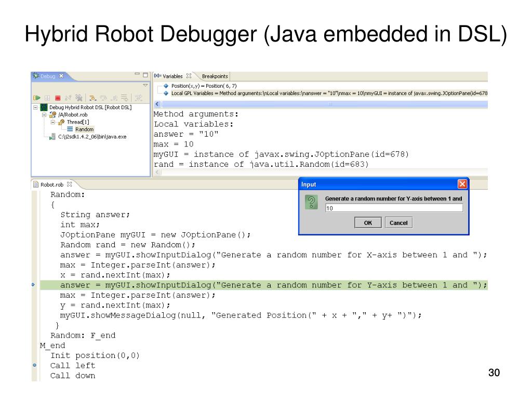Click the Suspend icon in Debug toolbar
This screenshot has height=399, width=532.
[47, 98]
